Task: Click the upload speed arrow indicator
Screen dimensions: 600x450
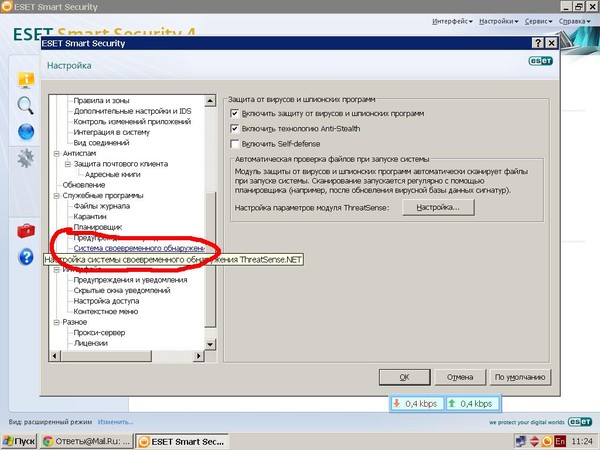Action: (452, 403)
